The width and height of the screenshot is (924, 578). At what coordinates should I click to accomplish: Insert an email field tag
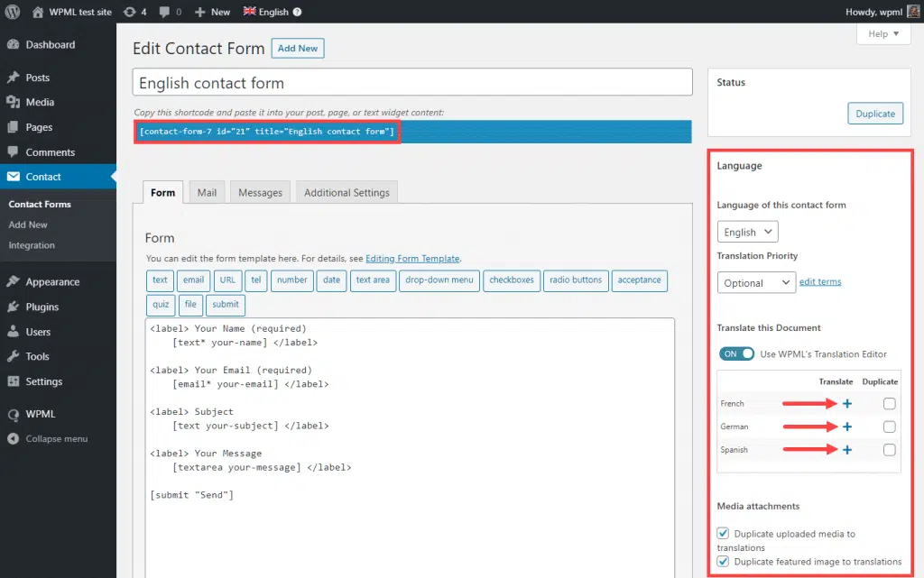pos(193,280)
